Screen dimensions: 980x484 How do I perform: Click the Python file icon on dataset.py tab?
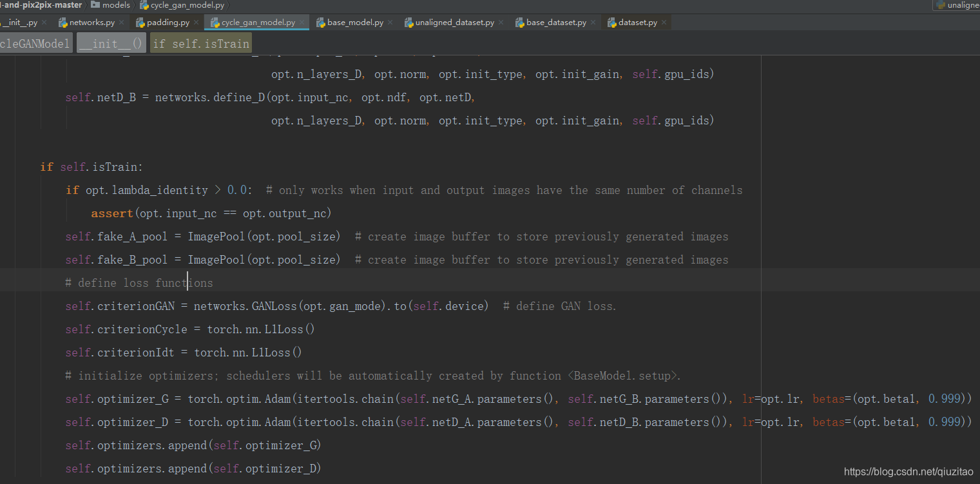point(612,23)
